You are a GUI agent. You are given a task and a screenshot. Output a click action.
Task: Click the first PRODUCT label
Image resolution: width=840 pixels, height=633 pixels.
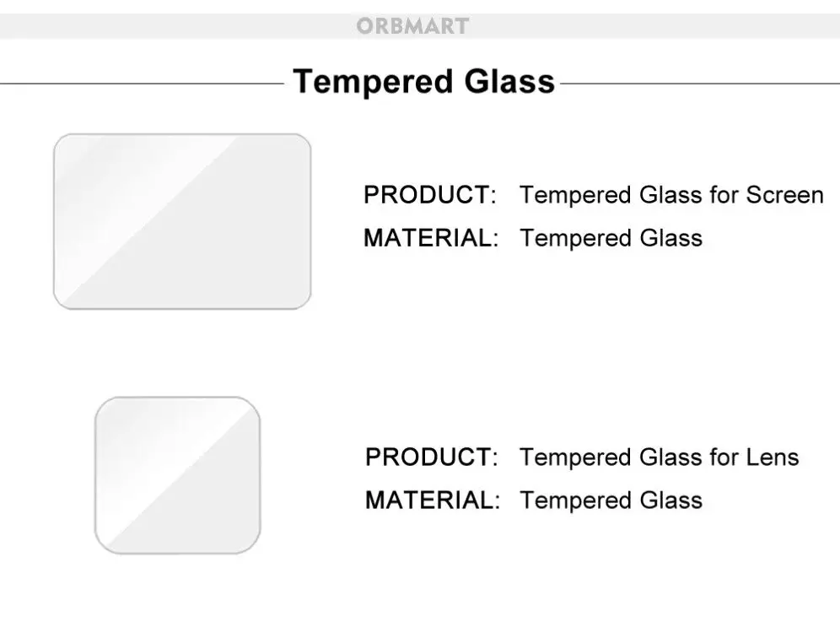click(x=429, y=195)
